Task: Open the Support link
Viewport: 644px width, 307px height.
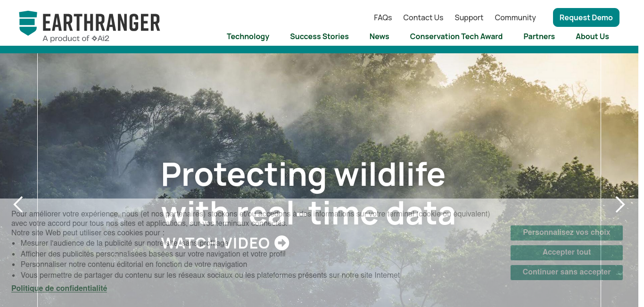Action: coord(469,17)
